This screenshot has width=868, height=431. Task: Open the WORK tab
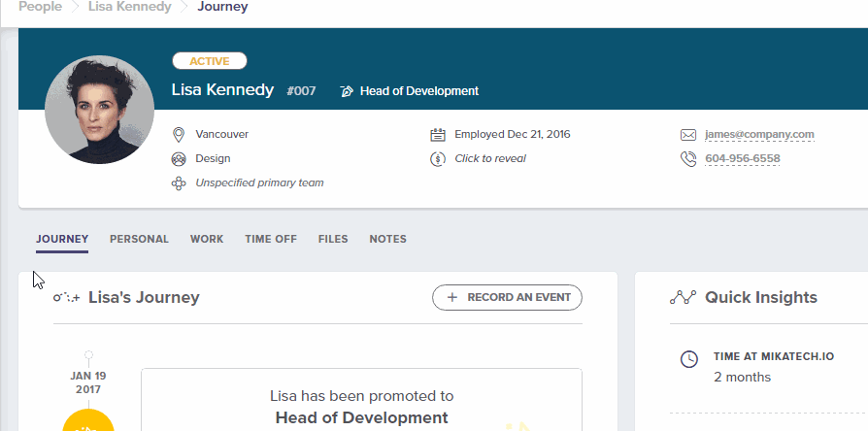(207, 239)
